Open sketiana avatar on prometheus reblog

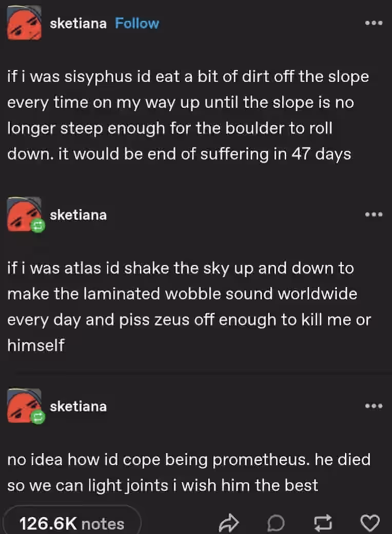pyautogui.click(x=24, y=406)
